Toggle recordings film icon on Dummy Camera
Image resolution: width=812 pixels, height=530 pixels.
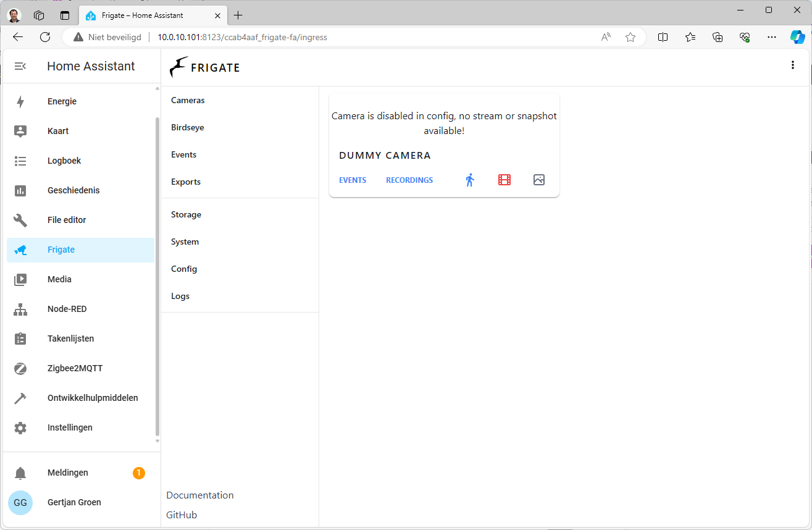coord(504,180)
